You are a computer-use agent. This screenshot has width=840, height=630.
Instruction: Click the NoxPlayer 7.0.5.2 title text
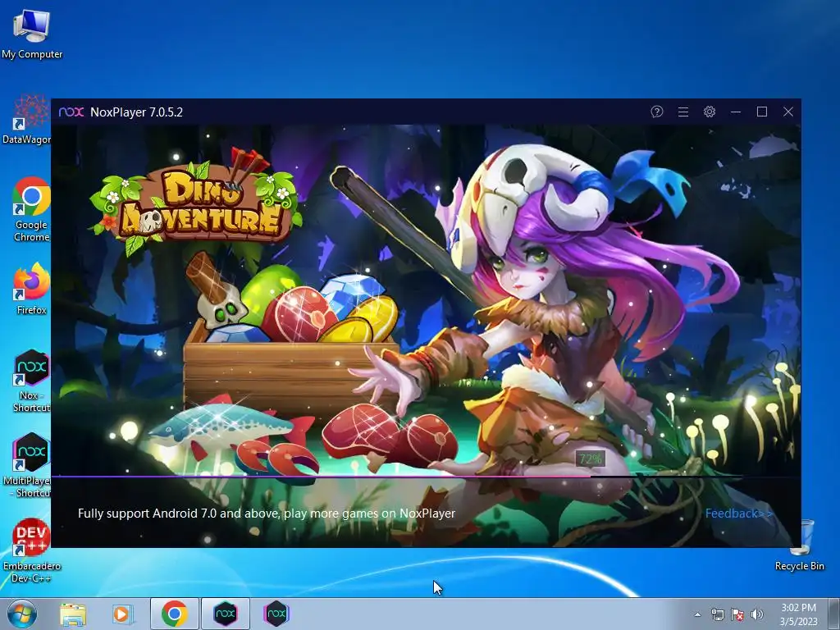pyautogui.click(x=137, y=112)
